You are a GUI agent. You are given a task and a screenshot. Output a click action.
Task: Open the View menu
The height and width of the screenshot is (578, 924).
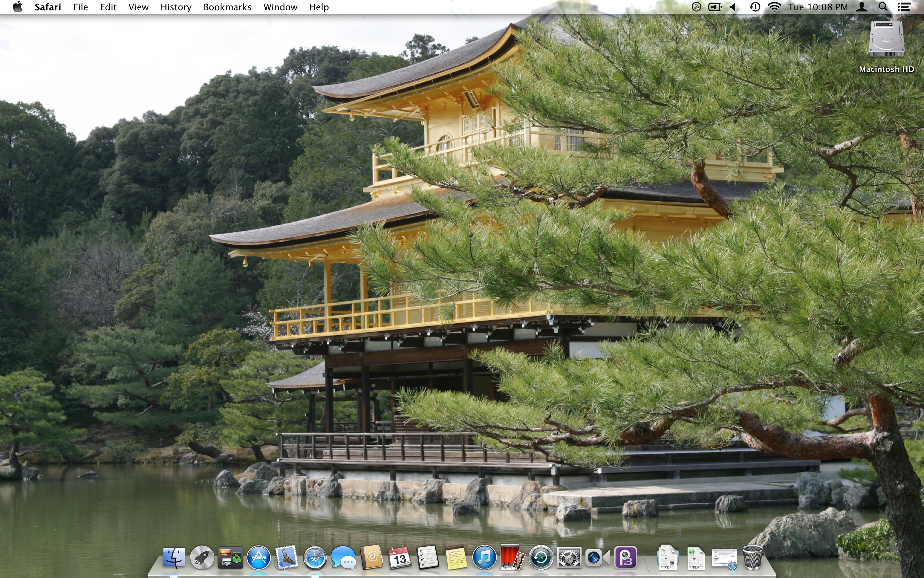(138, 7)
